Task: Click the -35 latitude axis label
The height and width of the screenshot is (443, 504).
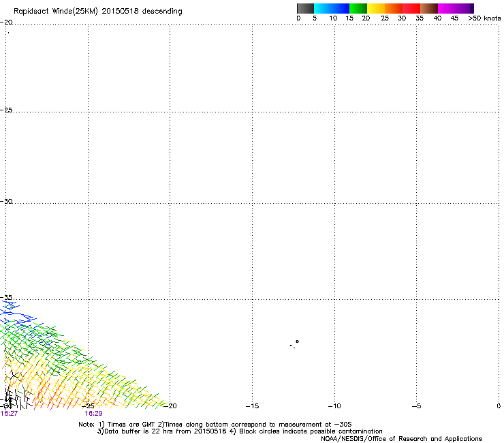Action: point(6,297)
